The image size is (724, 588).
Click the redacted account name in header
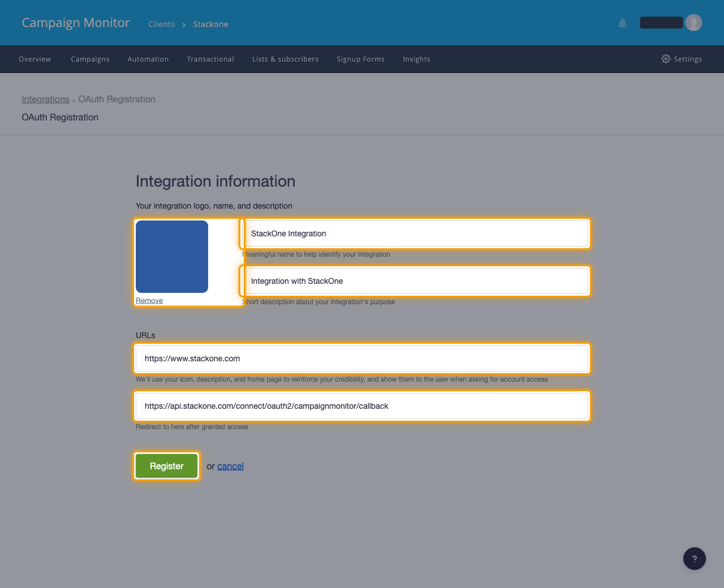(661, 23)
